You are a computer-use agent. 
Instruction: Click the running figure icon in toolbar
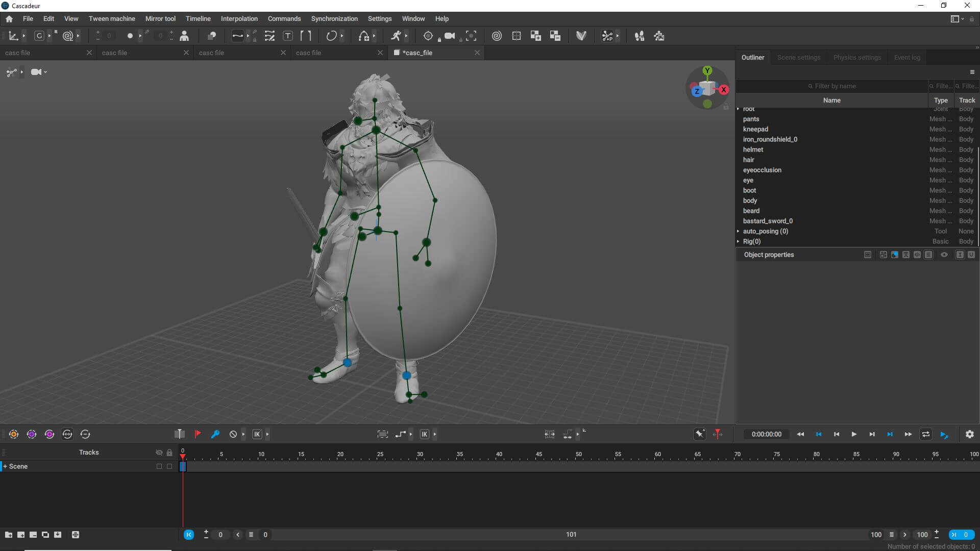[x=396, y=36]
